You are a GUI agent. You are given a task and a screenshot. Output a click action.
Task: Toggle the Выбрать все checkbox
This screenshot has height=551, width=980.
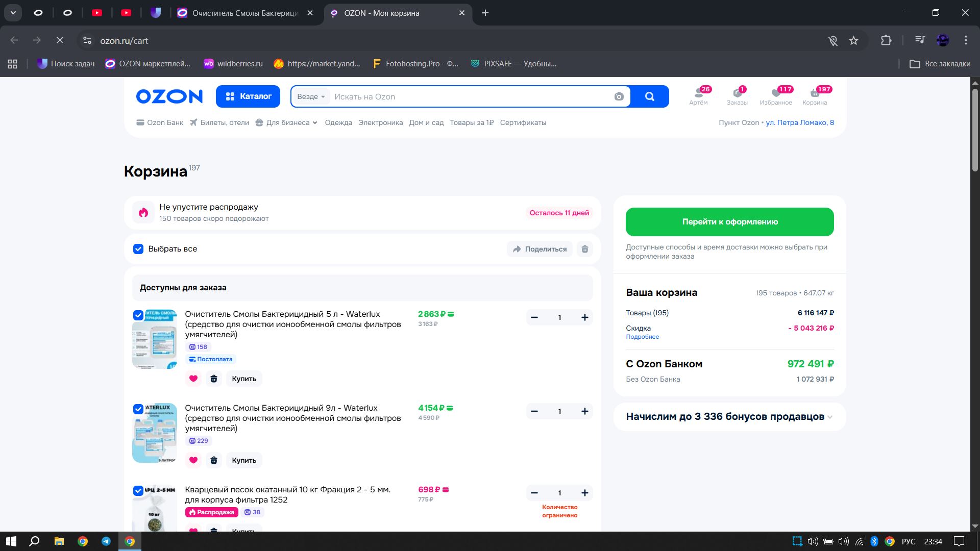click(x=138, y=249)
